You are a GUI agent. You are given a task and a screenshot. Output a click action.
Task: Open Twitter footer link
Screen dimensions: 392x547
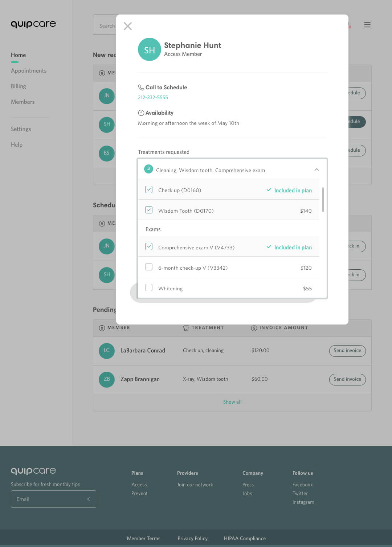(300, 494)
